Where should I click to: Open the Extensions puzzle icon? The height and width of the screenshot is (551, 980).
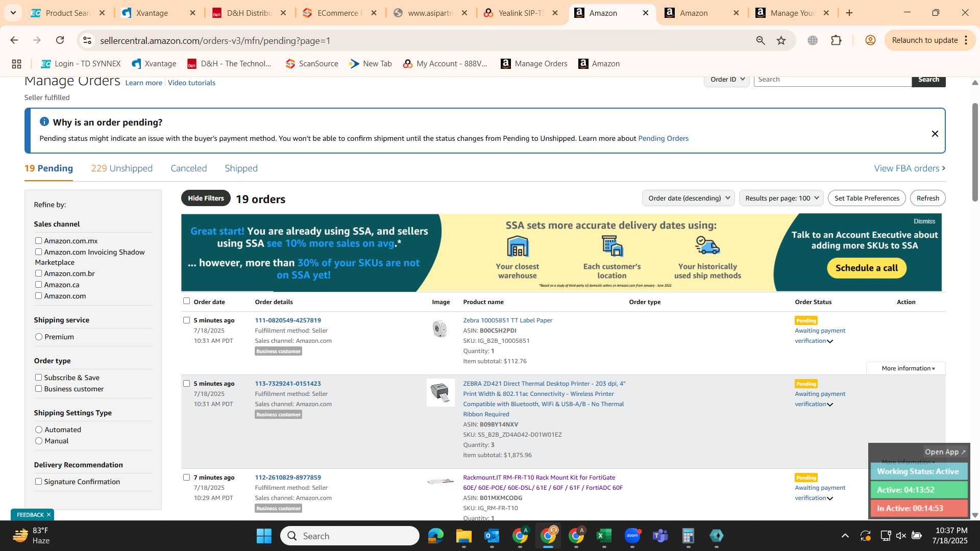click(836, 40)
